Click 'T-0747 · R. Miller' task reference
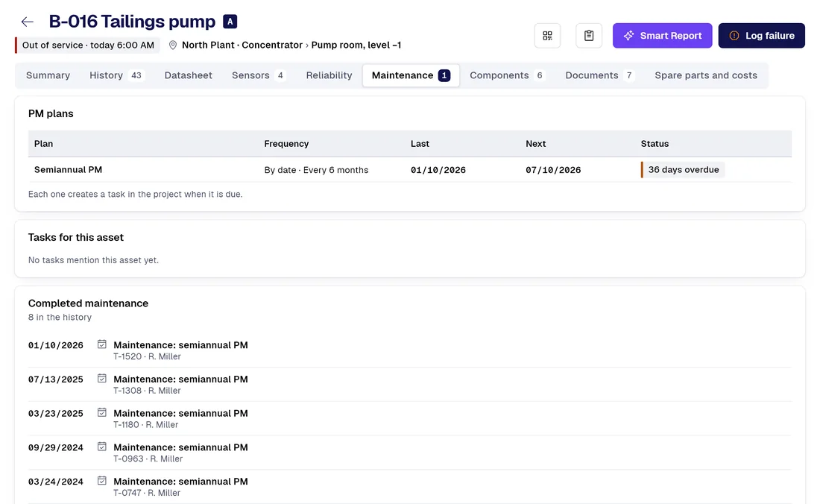 pyautogui.click(x=147, y=493)
